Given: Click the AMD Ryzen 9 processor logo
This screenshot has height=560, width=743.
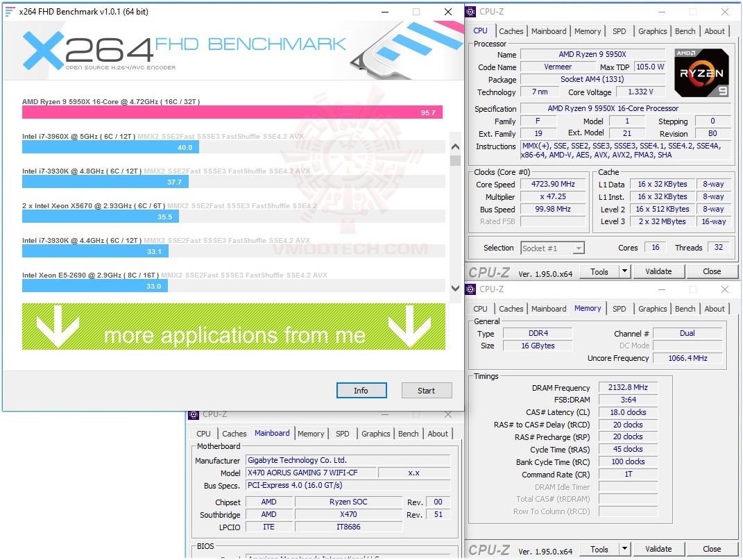Looking at the screenshot, I should pyautogui.click(x=701, y=73).
